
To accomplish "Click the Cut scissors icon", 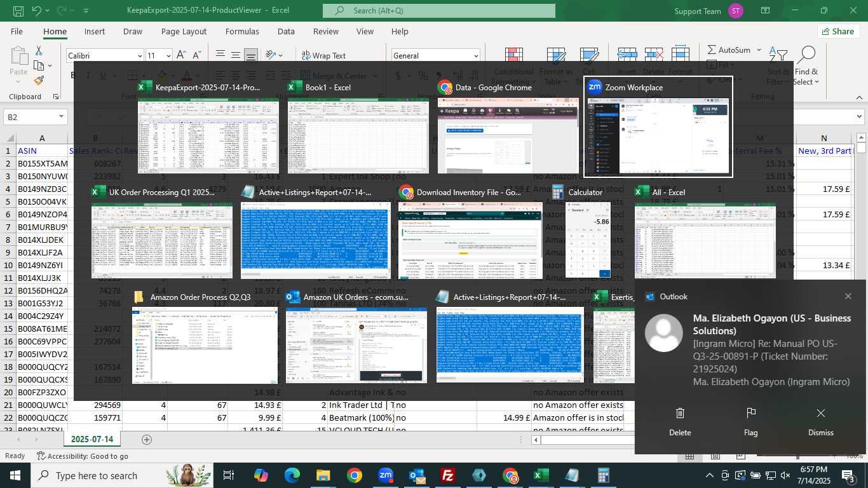I will point(39,50).
